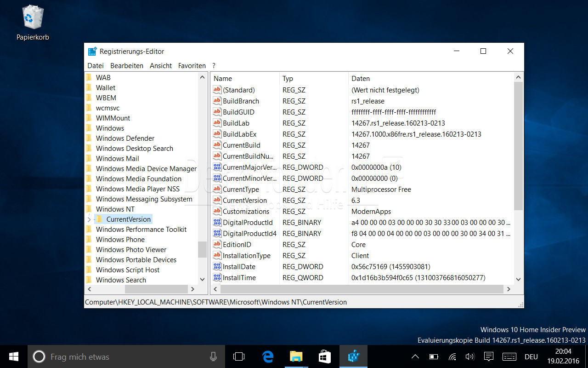
Task: Sort by the Name column header
Action: [x=245, y=79]
